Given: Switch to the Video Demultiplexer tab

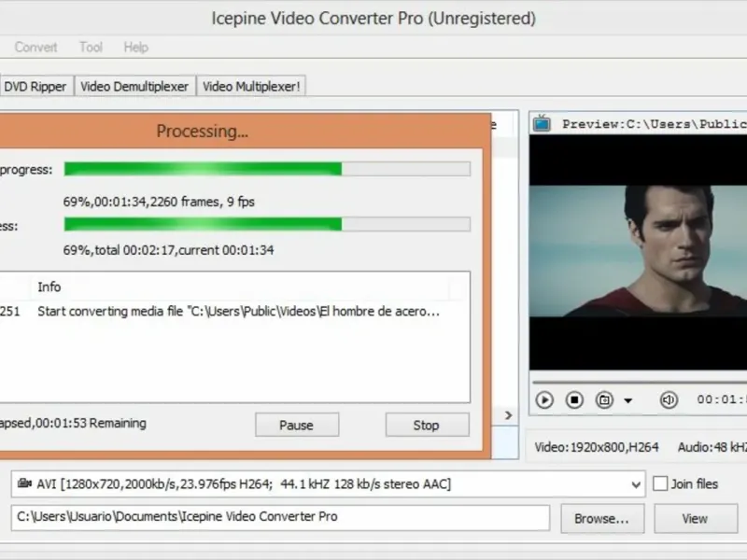Looking at the screenshot, I should coord(134,86).
